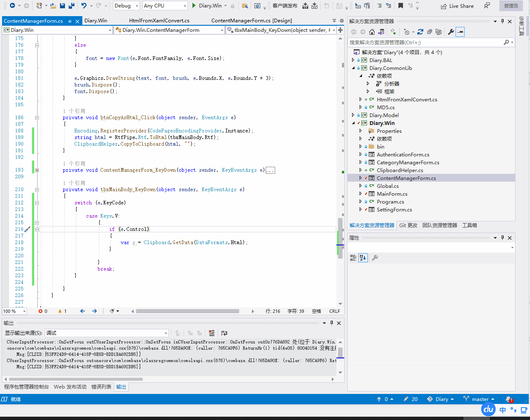Open the Git 更改 tab

(x=408, y=226)
